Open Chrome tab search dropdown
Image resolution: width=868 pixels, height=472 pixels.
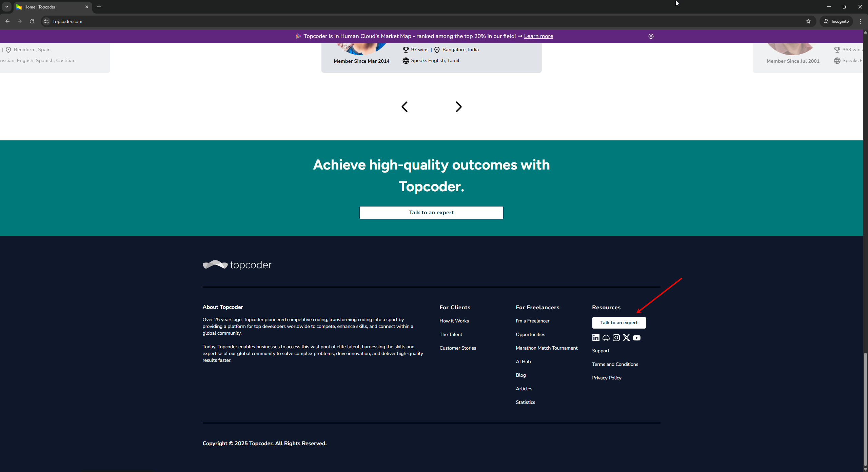tap(7, 7)
